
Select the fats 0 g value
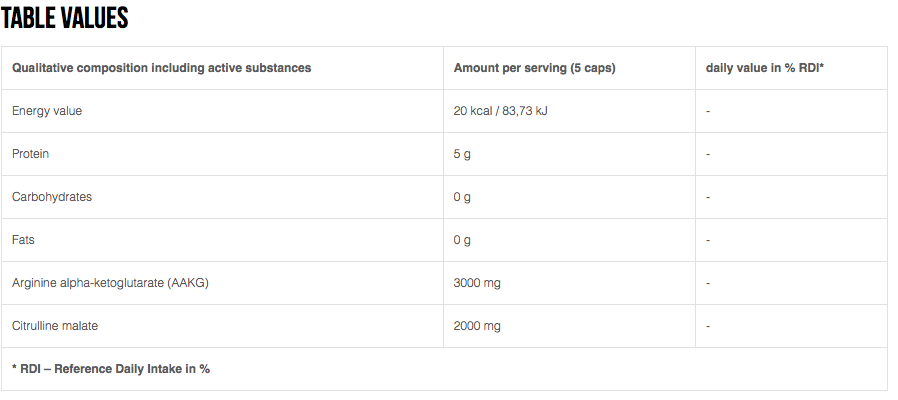click(x=462, y=240)
